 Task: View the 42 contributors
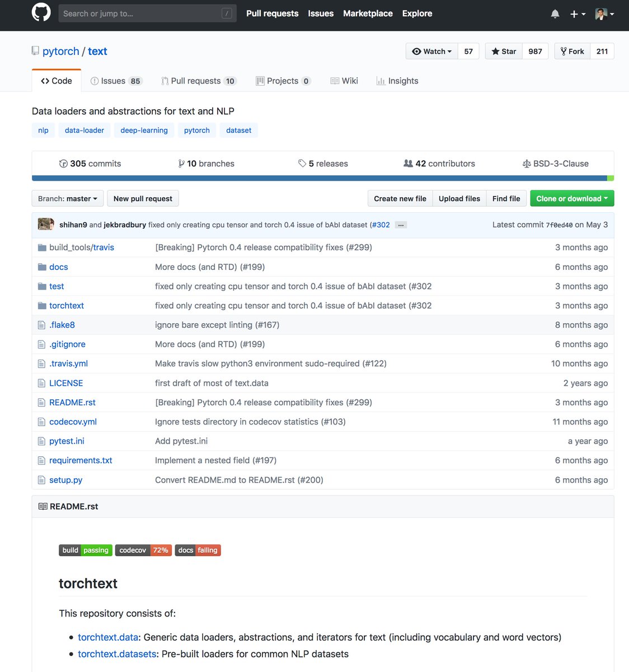[439, 164]
